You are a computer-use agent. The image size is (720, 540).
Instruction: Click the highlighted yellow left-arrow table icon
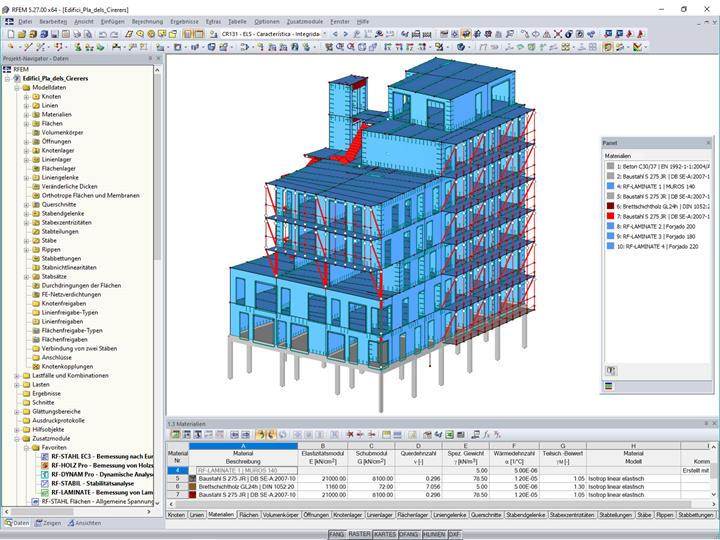[260, 434]
